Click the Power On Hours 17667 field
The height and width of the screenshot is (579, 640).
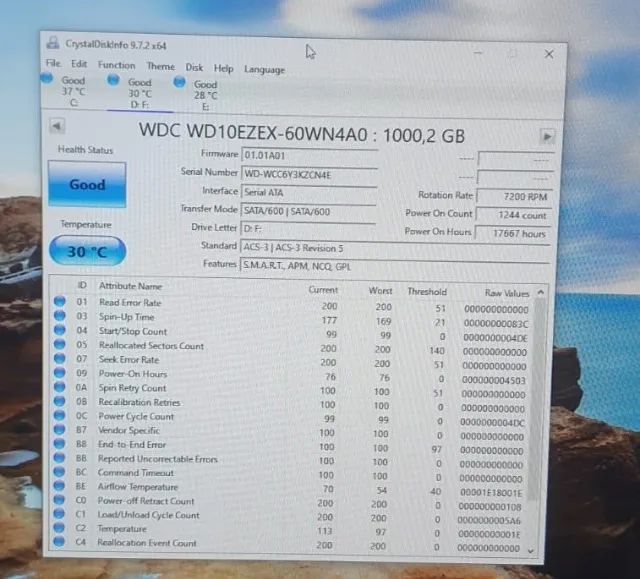click(x=513, y=233)
